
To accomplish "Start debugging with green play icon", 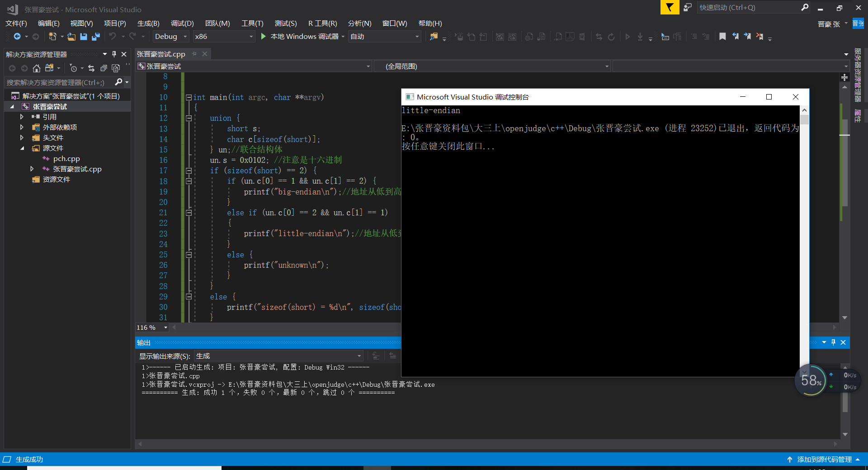I will [x=264, y=36].
